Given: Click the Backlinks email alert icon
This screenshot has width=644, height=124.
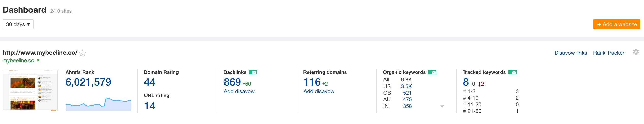Looking at the screenshot, I should pyautogui.click(x=253, y=72).
